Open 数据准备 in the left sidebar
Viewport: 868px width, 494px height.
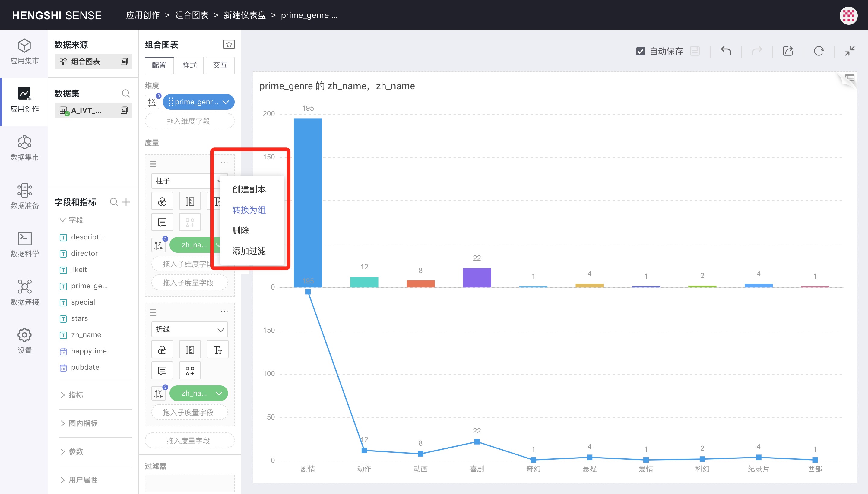coord(24,197)
